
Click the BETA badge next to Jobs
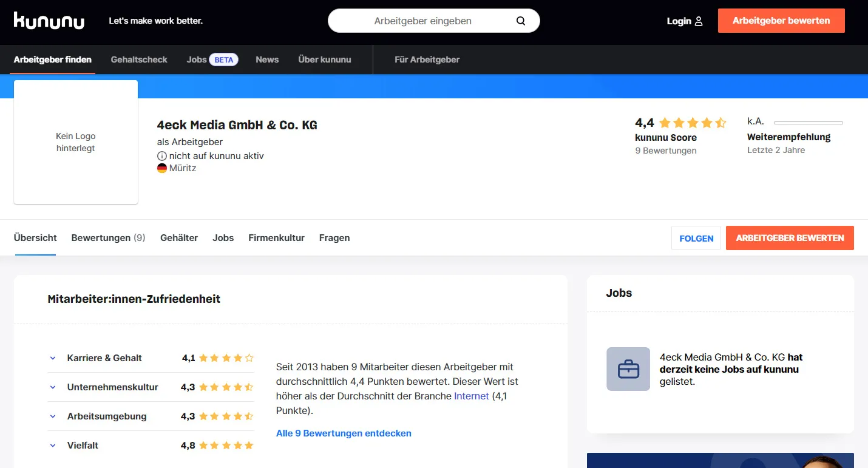point(224,59)
